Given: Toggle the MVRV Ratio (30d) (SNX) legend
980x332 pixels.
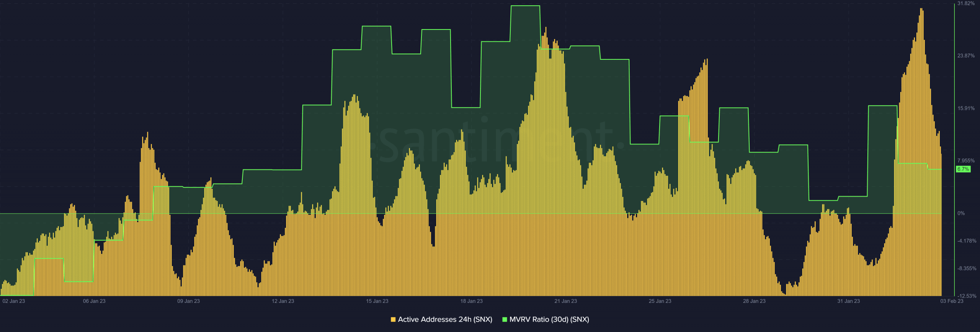Looking at the screenshot, I should point(546,319).
